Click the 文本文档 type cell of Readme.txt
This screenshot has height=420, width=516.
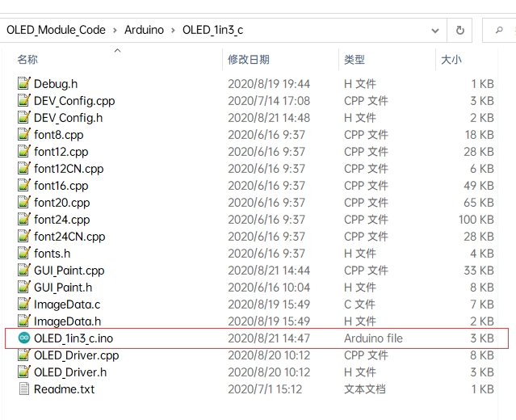[x=365, y=389]
